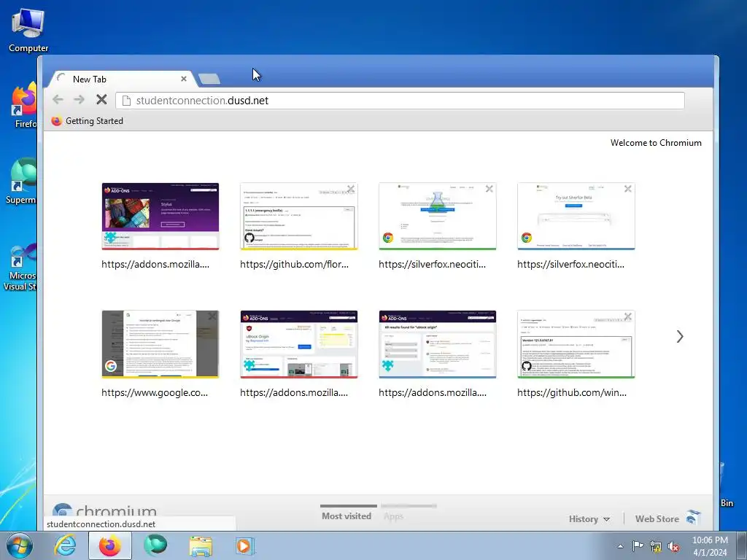Remove the google.co tile via its X
This screenshot has height=560, width=747.
coord(212,316)
